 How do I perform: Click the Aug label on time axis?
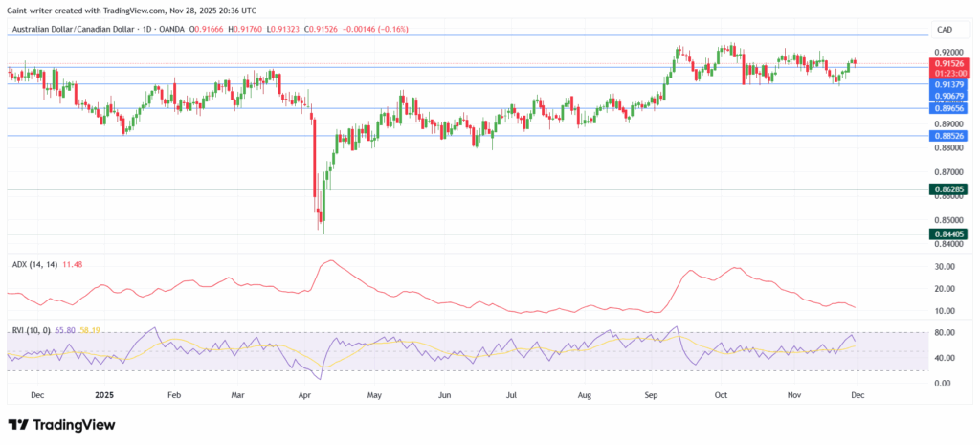(x=585, y=395)
